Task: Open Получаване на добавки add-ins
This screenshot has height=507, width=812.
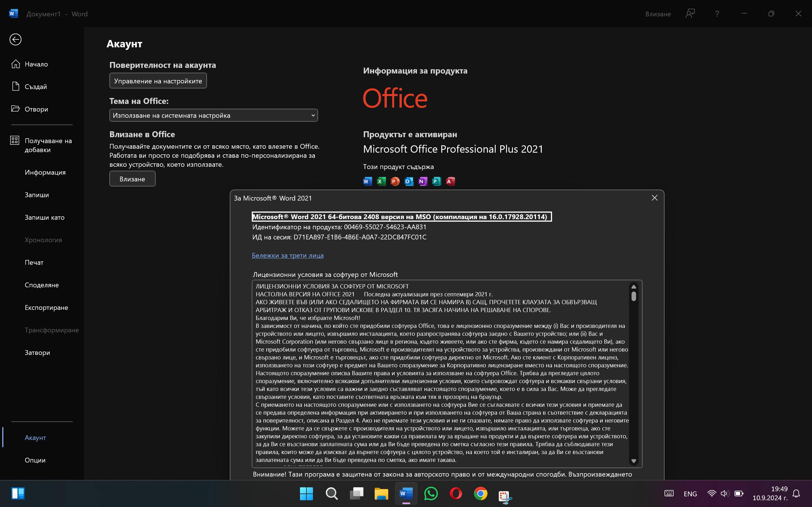Action: point(48,145)
